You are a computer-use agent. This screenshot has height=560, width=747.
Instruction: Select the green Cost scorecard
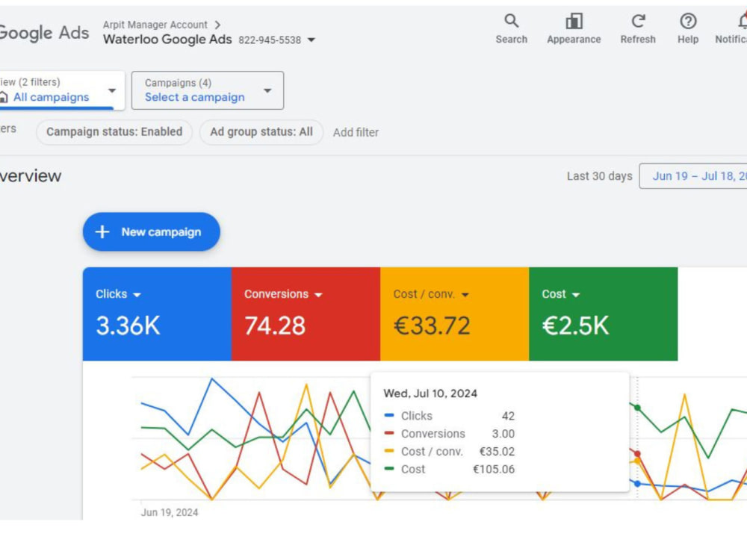603,314
